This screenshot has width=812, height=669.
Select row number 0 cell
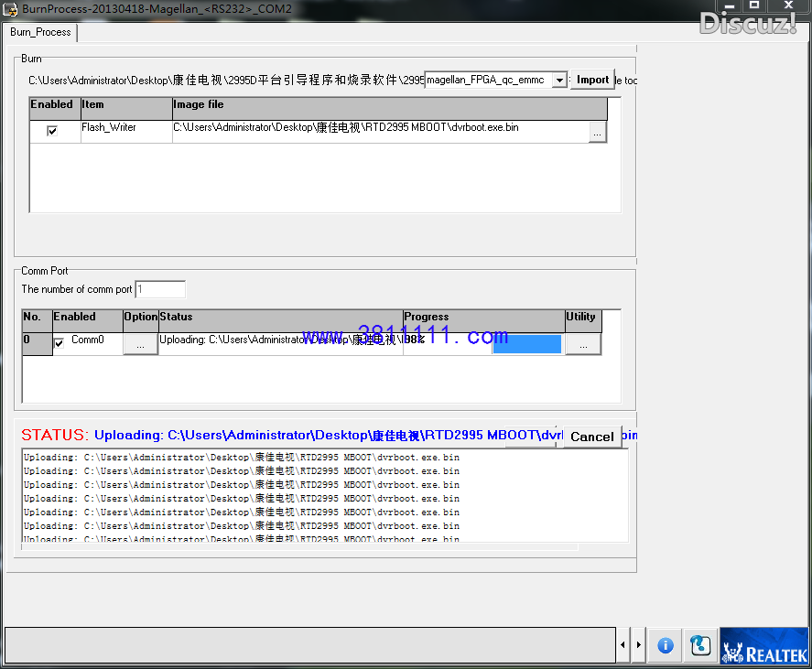pos(38,344)
